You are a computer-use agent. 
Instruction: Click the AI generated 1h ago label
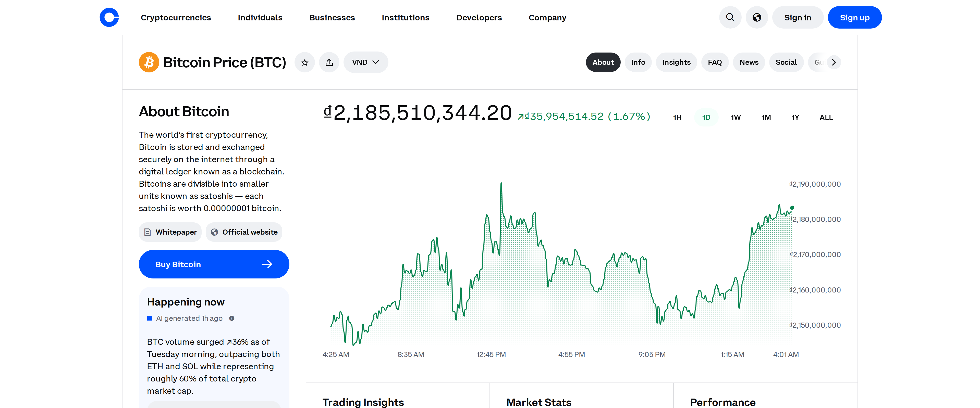189,318
